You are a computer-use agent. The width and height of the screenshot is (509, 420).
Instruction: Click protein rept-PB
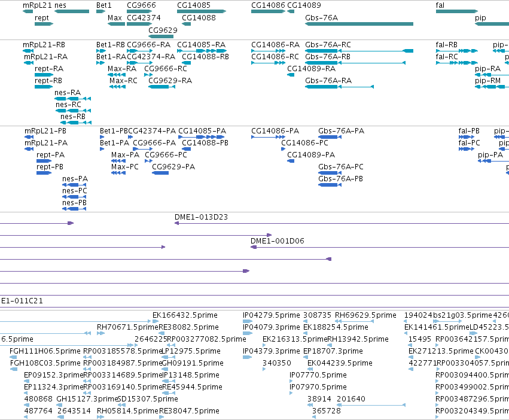[50, 167]
